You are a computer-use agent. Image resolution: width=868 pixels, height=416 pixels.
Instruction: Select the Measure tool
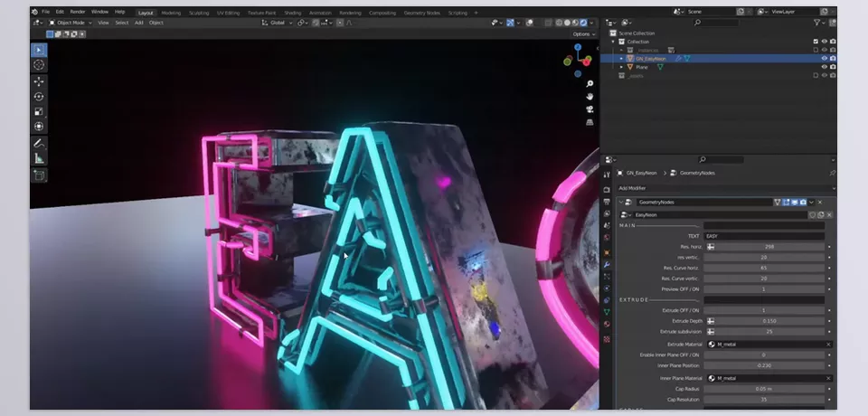39,158
